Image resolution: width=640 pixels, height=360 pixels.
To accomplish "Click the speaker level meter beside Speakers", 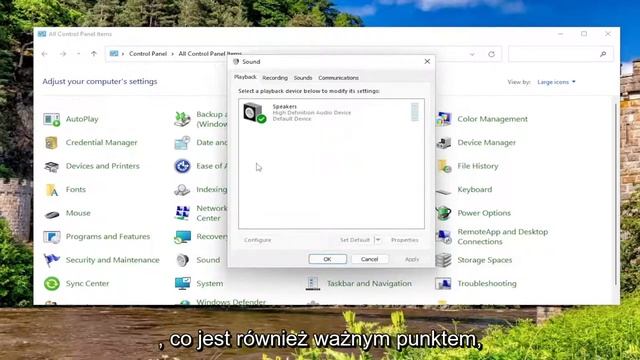I will click(x=414, y=112).
